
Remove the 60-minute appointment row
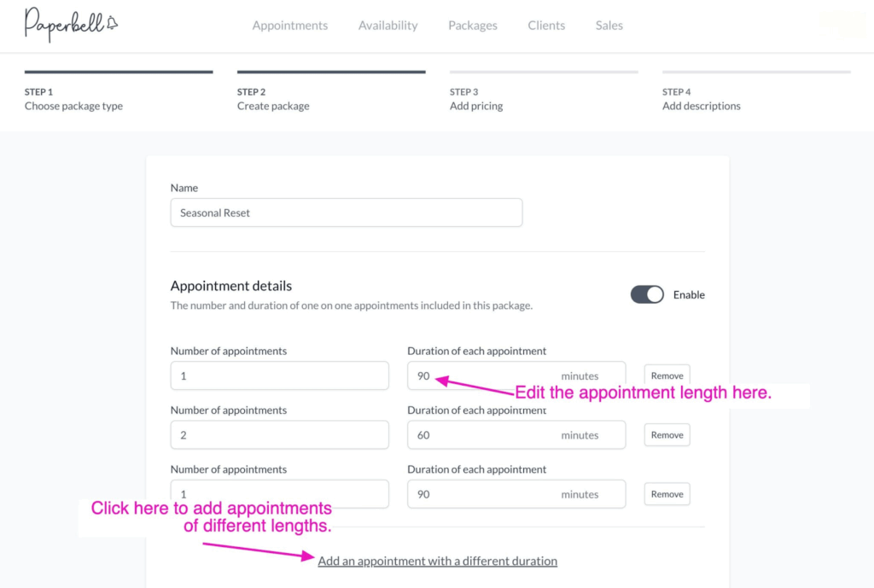tap(667, 435)
